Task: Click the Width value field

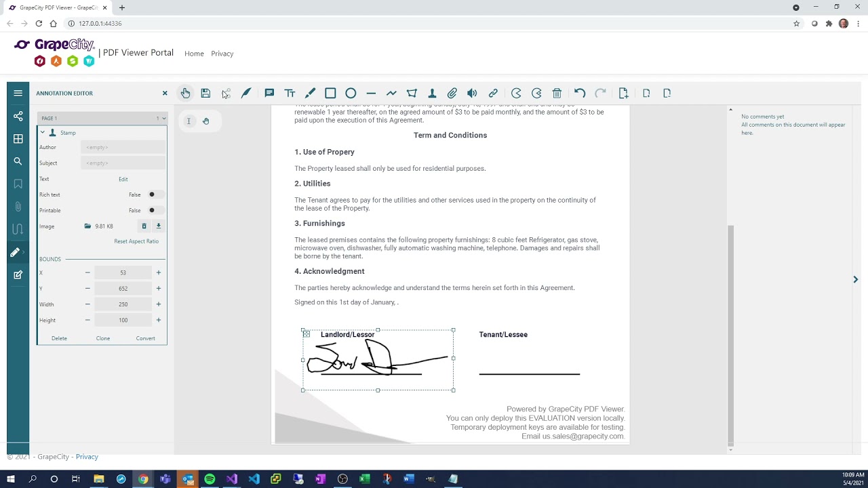Action: click(123, 304)
